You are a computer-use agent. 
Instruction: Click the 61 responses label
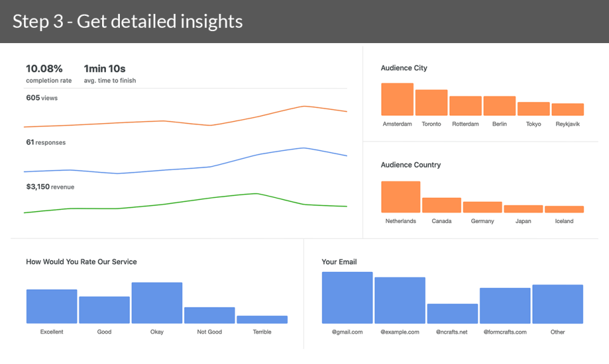click(46, 143)
